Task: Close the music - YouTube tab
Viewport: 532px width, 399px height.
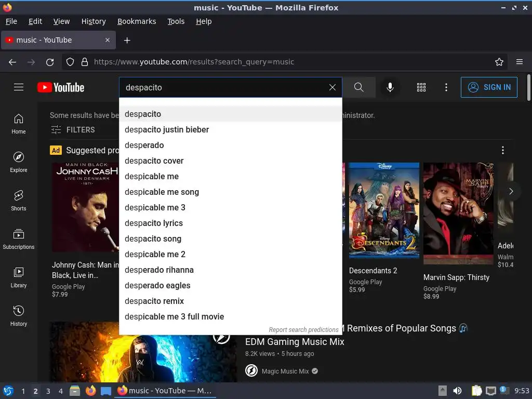Action: [108, 40]
